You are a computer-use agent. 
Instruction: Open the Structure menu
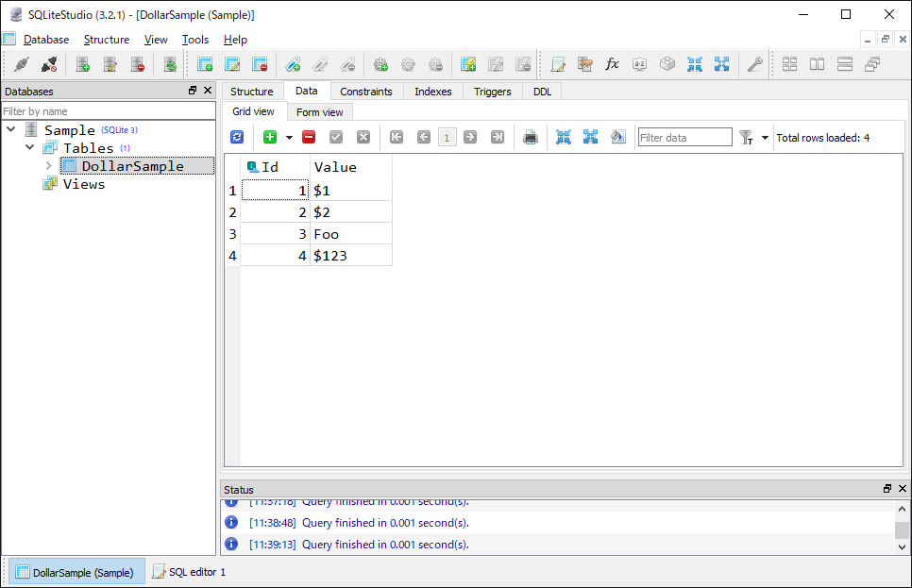(107, 40)
